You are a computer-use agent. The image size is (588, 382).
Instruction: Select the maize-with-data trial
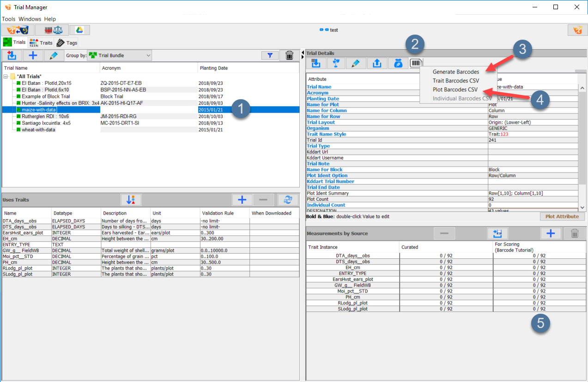click(x=39, y=110)
